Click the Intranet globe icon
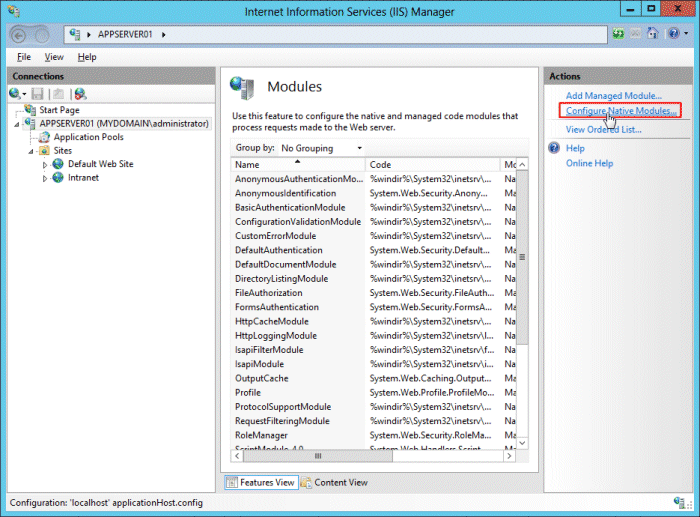 click(x=58, y=177)
